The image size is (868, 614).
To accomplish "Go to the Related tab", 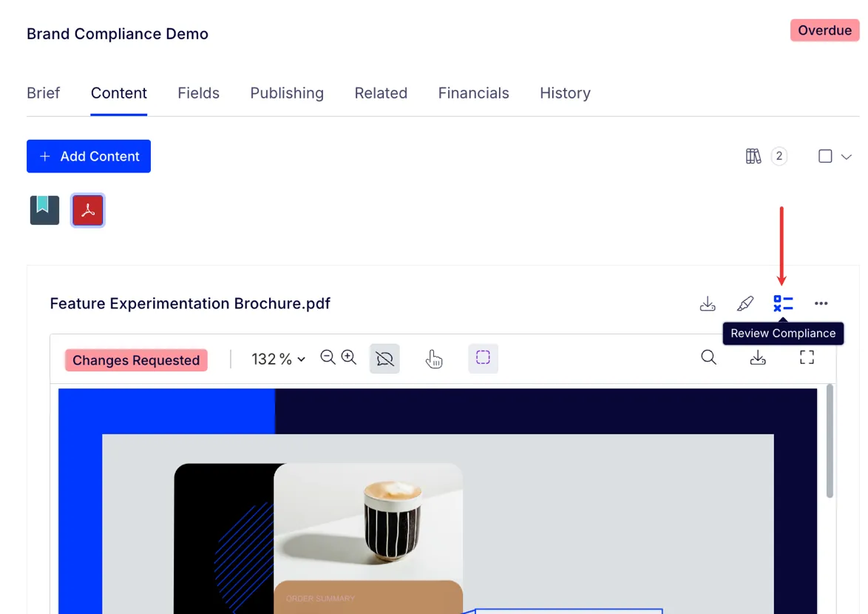I will tap(381, 93).
